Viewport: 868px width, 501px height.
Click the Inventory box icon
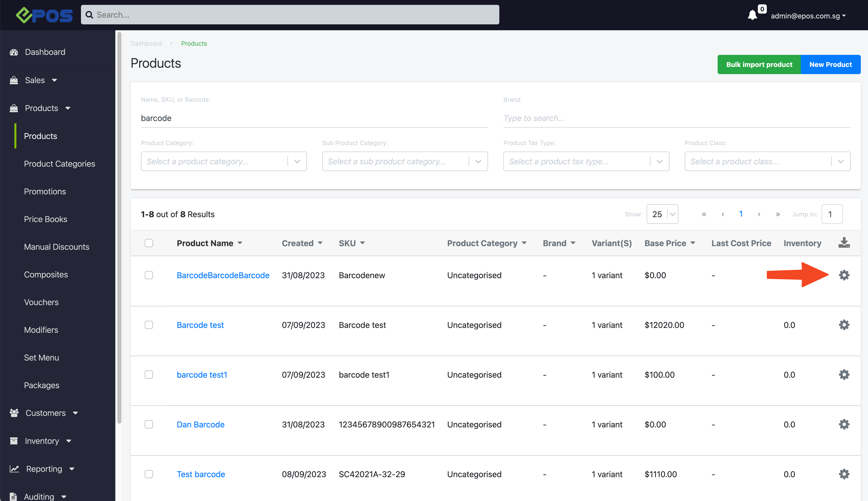click(x=14, y=441)
